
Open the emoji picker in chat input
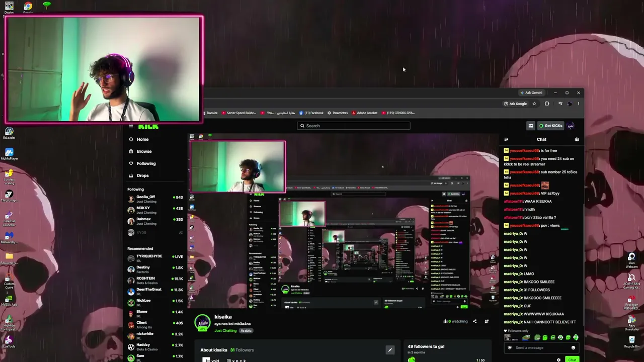(573, 347)
